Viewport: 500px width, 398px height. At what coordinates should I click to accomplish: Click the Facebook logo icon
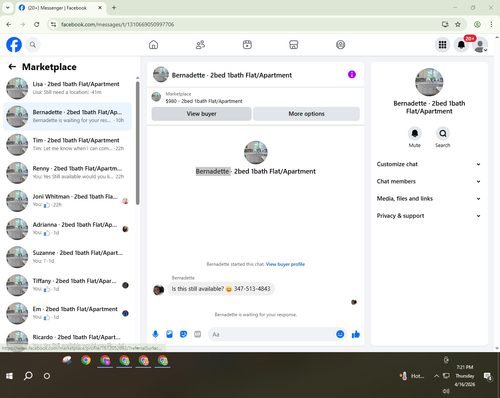pos(14,45)
